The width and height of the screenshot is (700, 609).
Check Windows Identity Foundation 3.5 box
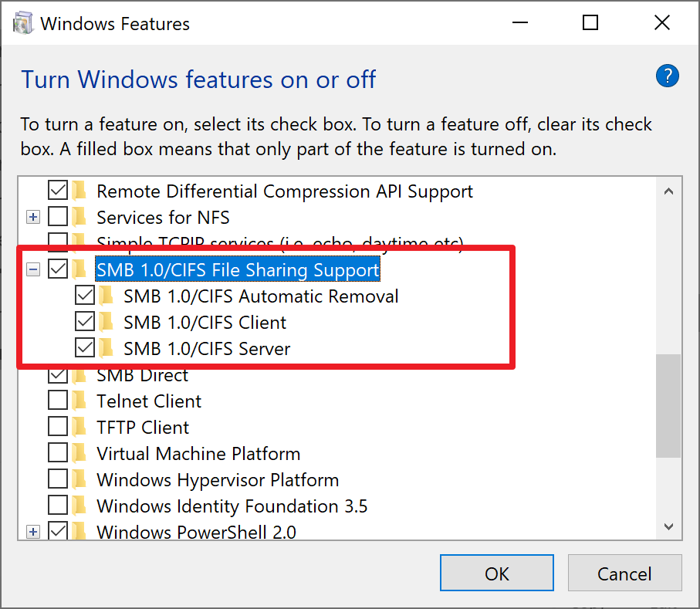pos(58,506)
